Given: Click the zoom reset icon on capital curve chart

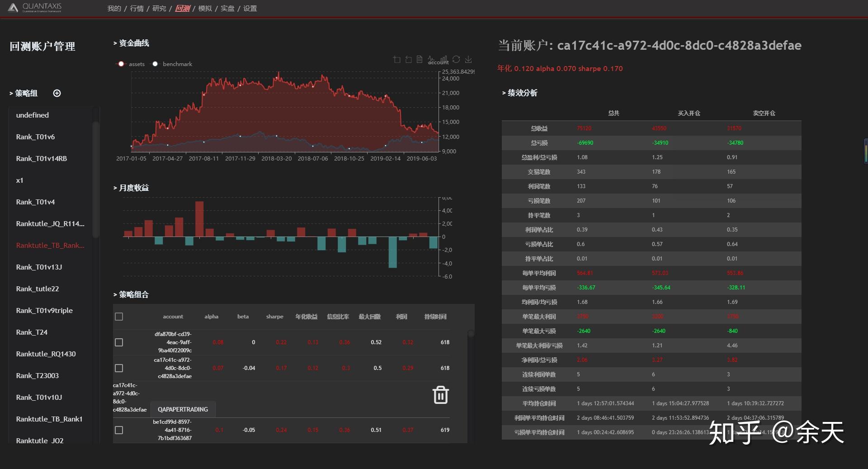Looking at the screenshot, I should 408,59.
